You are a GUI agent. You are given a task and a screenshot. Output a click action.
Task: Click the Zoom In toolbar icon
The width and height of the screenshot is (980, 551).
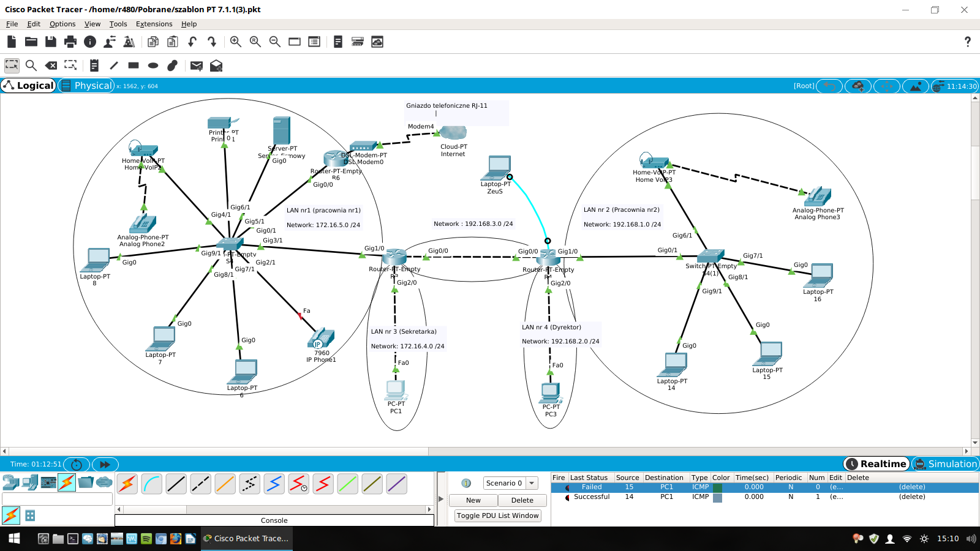click(x=235, y=42)
